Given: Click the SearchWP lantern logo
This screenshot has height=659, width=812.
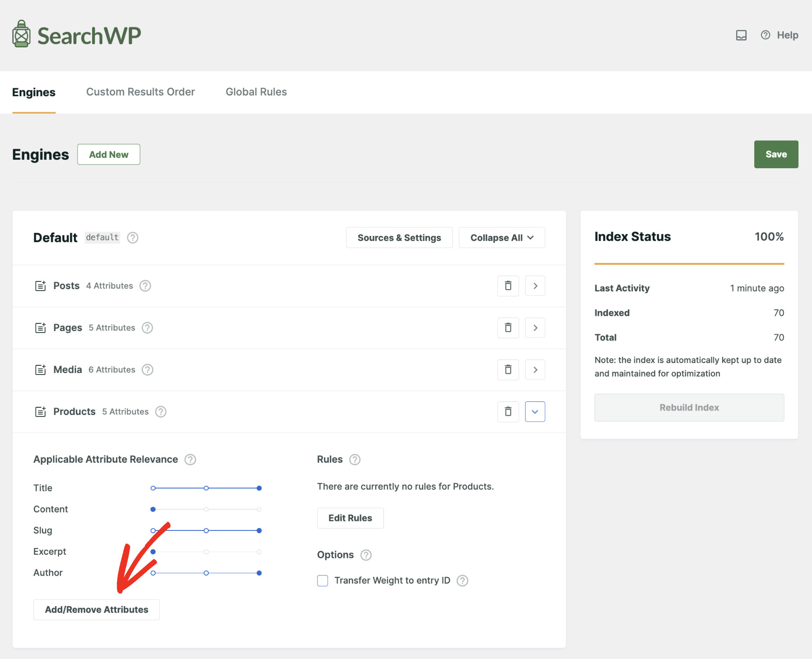Looking at the screenshot, I should tap(21, 34).
